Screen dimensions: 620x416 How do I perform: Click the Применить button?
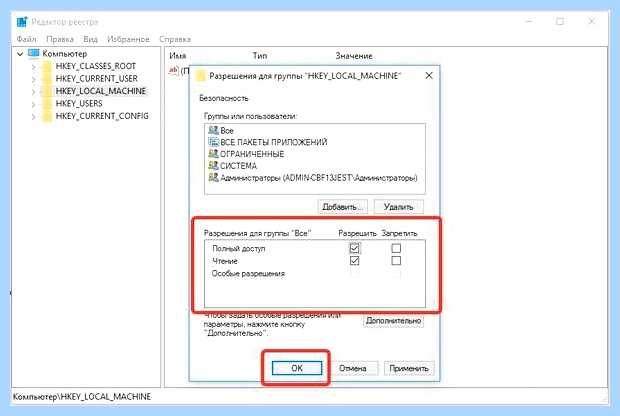pyautogui.click(x=409, y=368)
